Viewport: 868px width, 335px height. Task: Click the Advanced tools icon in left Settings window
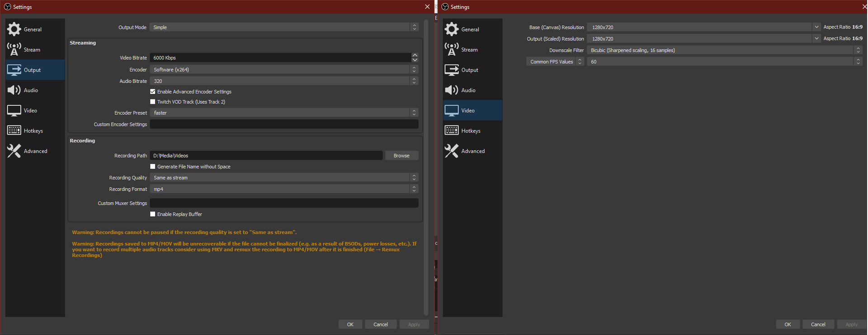click(14, 151)
